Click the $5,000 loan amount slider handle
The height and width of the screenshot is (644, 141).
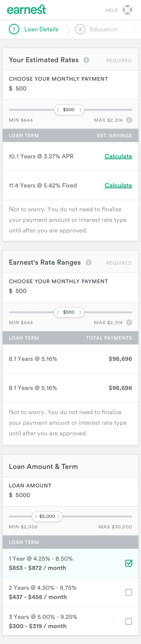pyautogui.click(x=47, y=516)
